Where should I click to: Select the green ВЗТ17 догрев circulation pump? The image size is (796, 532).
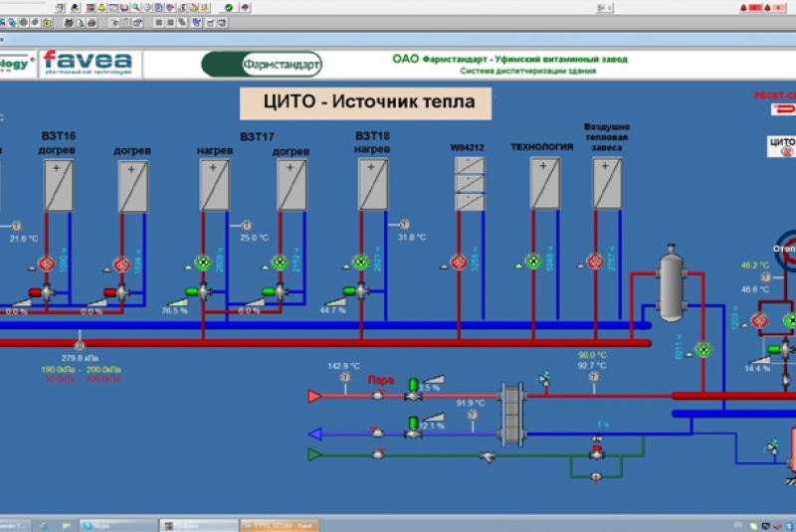point(280,263)
